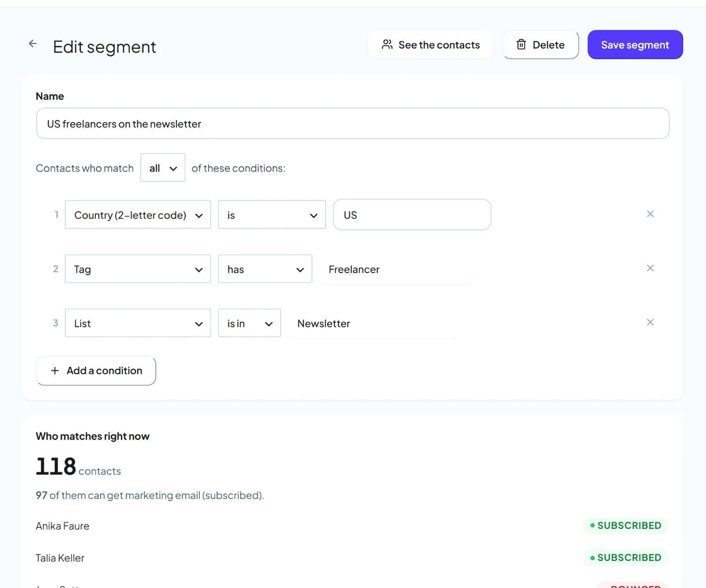
Task: Open the List field dropdown
Action: point(138,323)
